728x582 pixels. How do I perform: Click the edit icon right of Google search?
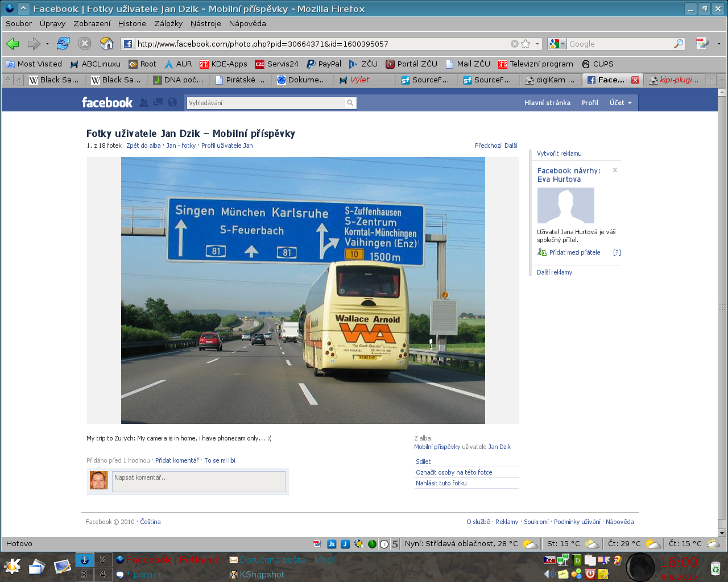point(702,44)
